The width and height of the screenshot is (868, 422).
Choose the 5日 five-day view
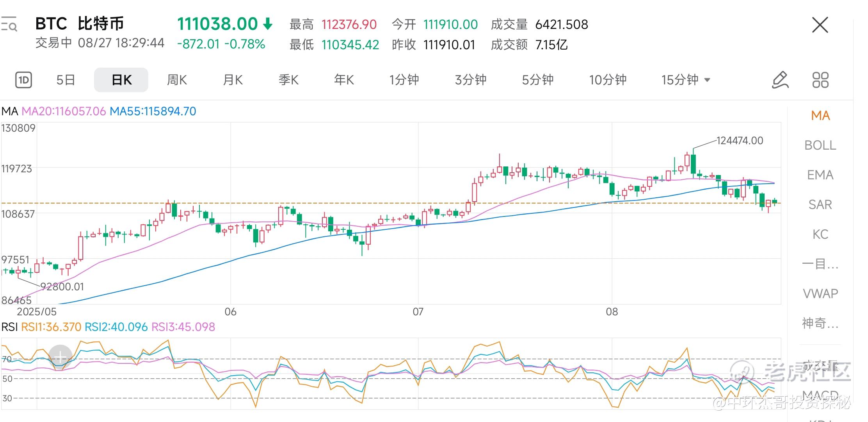66,80
